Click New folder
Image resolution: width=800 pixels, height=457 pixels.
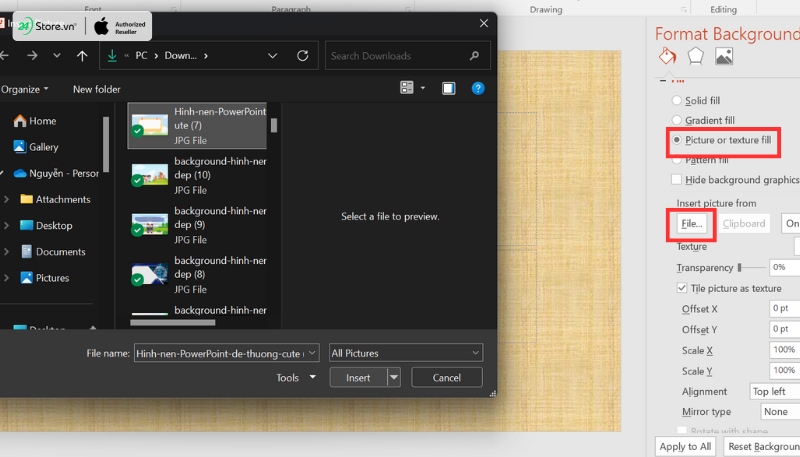[96, 89]
